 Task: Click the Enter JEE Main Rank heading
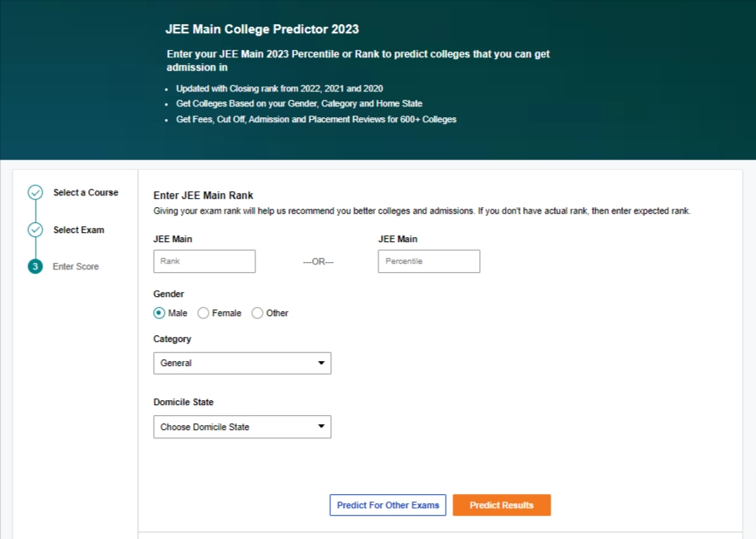tap(203, 196)
